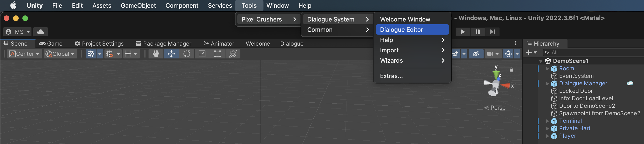Switch to the Dialogue tab
Screen dimensions: 644x144
coord(292,43)
